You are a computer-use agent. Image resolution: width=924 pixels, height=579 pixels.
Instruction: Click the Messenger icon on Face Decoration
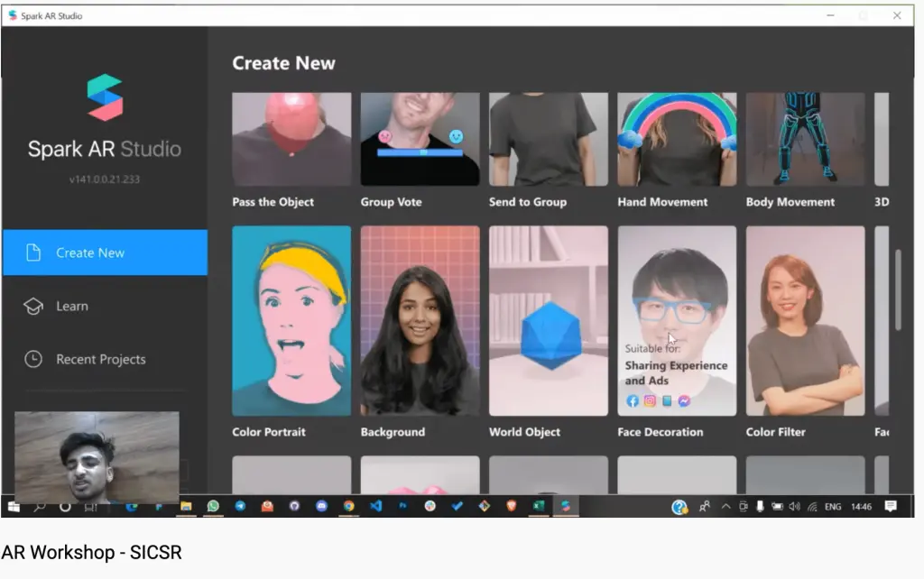[684, 401]
